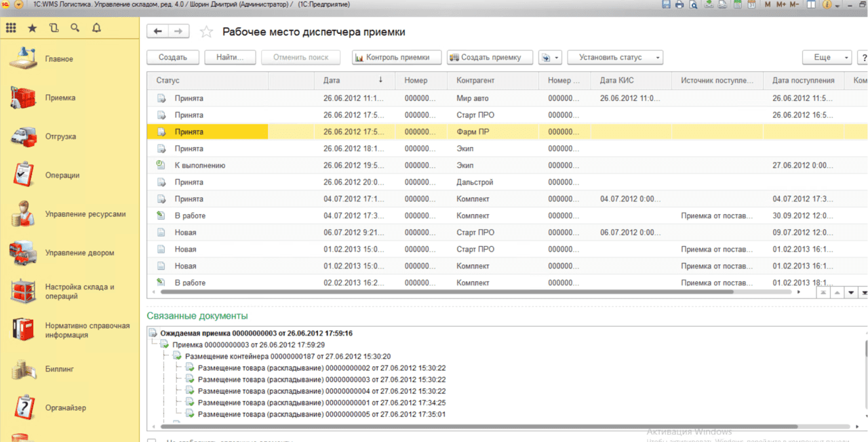Click the Источник поступле... column header

pyautogui.click(x=717, y=80)
